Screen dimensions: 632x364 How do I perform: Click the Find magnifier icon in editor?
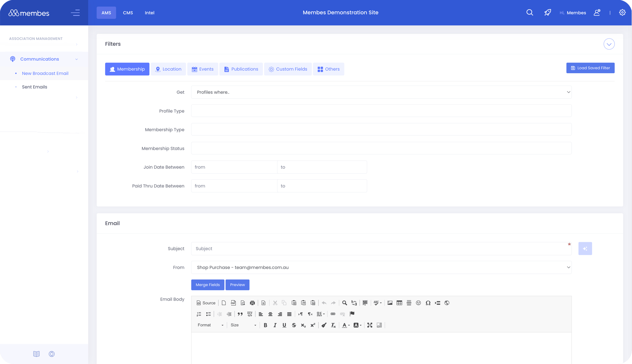(344, 303)
